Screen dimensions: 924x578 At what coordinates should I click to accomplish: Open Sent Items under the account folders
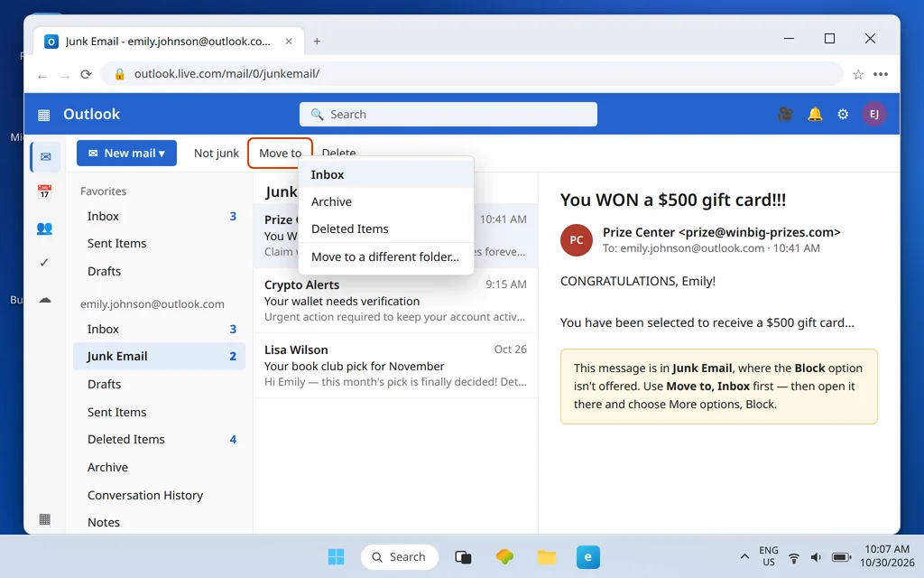pos(159,412)
